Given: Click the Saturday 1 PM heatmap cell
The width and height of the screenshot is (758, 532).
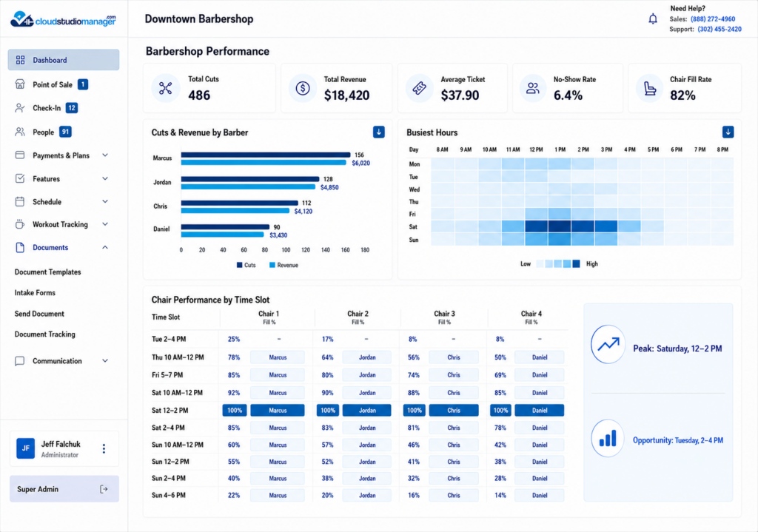Looking at the screenshot, I should pos(560,226).
